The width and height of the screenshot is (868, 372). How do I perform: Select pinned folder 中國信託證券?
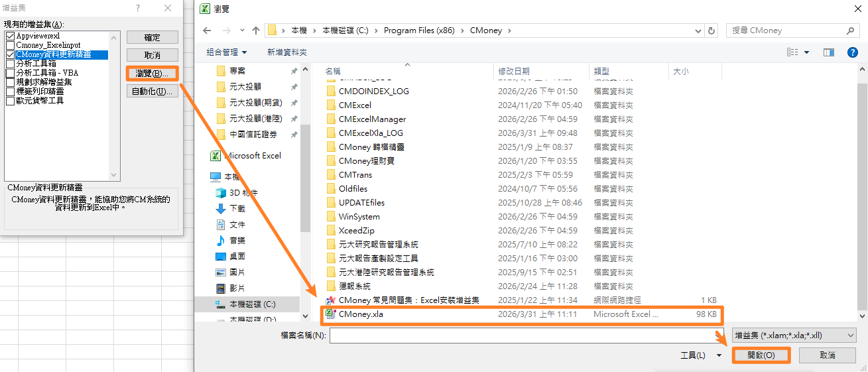point(253,135)
